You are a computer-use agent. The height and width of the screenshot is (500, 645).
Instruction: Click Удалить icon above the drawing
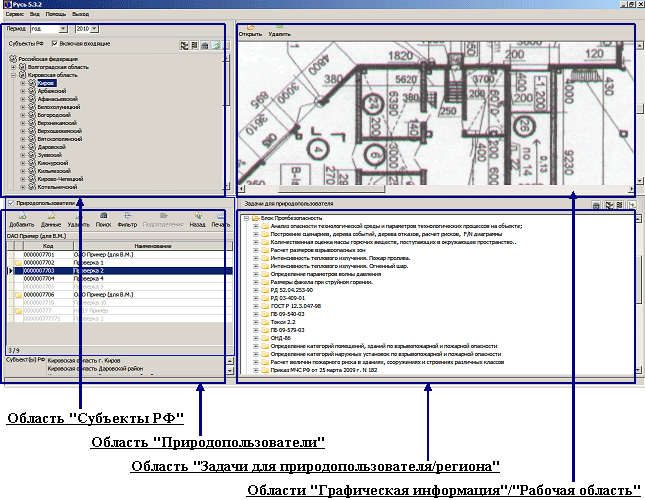coord(281,30)
